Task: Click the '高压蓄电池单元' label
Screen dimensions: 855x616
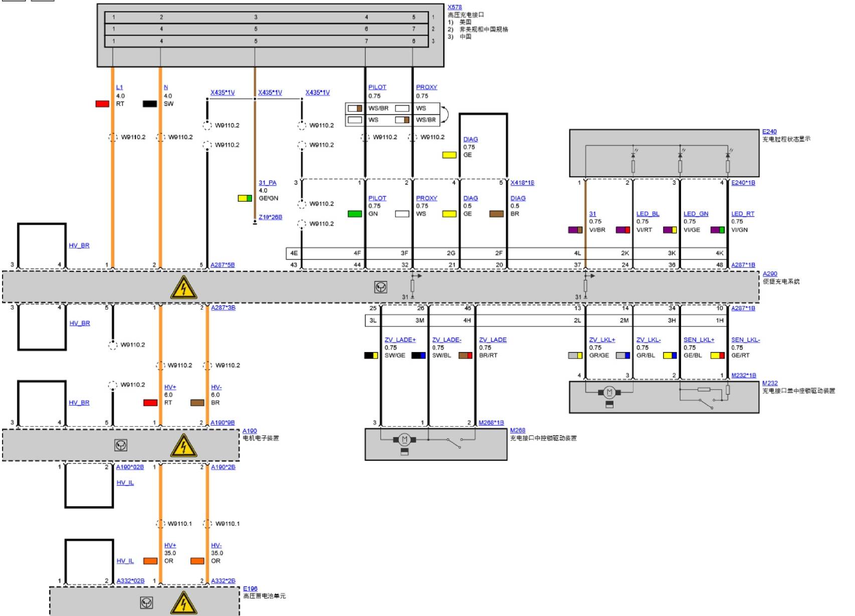Action: click(264, 596)
